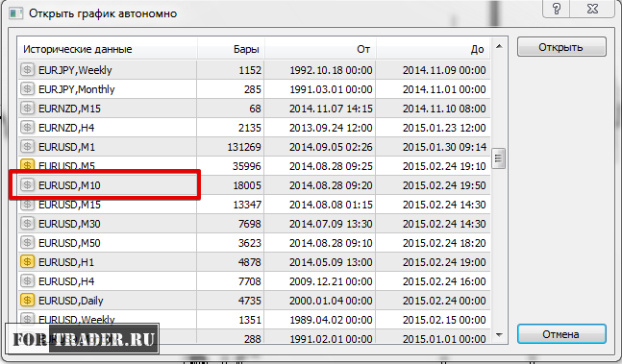
Task: Click the end date 2015.01.30 09:14
Action: 444,147
